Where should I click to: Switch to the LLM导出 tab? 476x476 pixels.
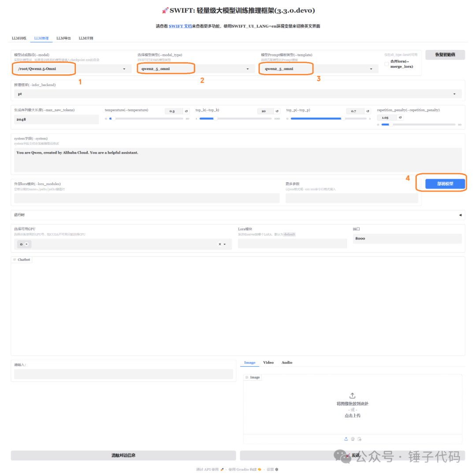[x=63, y=38]
